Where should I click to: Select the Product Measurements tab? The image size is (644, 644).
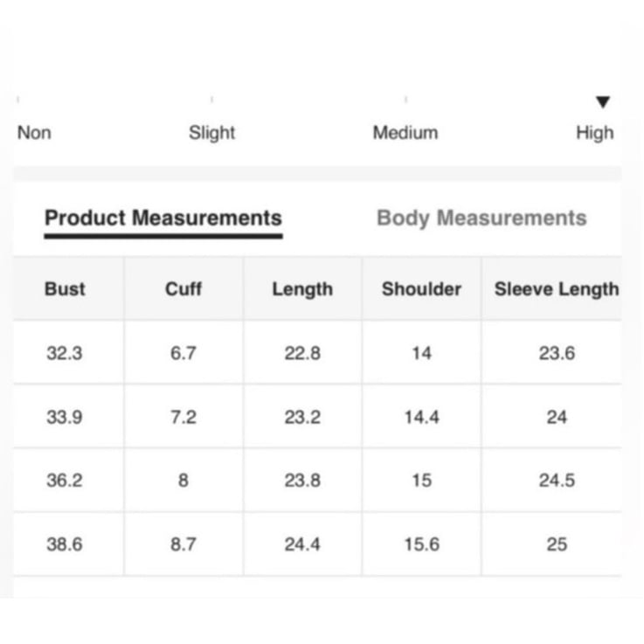(163, 218)
